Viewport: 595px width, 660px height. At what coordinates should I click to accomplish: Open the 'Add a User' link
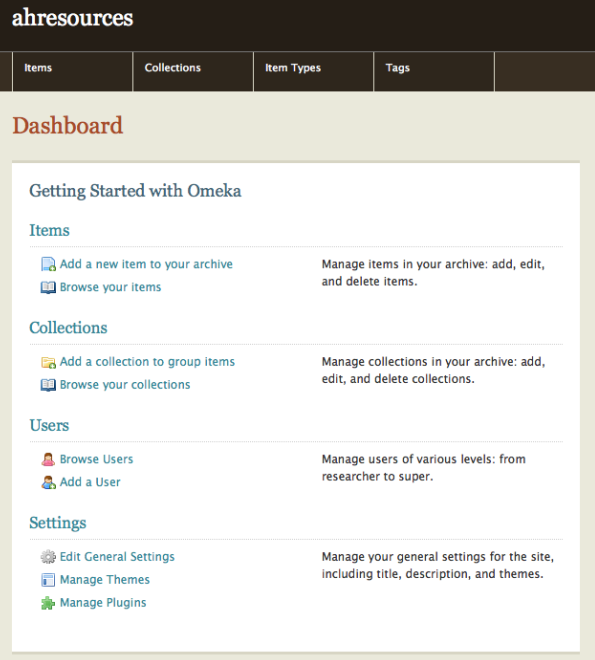coord(90,482)
